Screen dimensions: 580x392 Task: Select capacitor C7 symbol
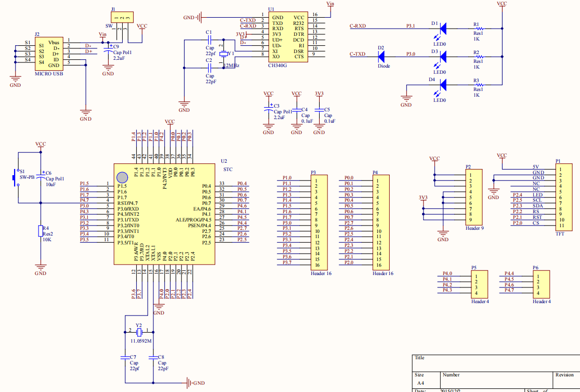[125, 358]
